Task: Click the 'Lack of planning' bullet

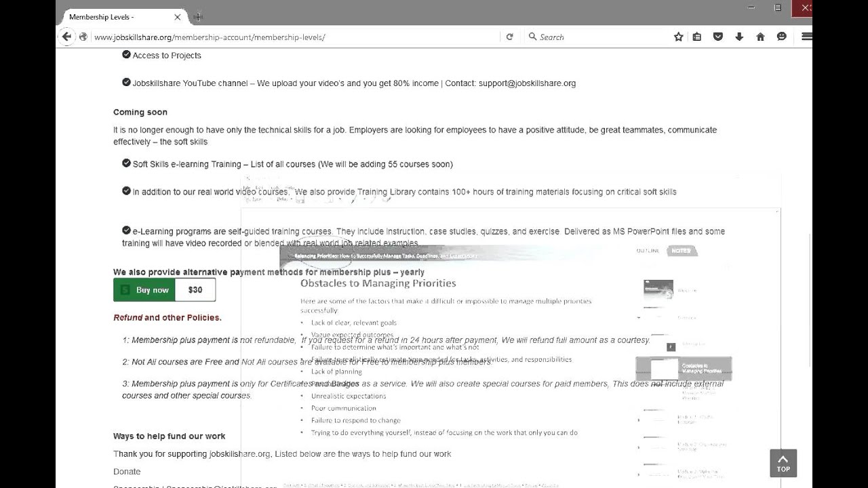Action: 336,371
